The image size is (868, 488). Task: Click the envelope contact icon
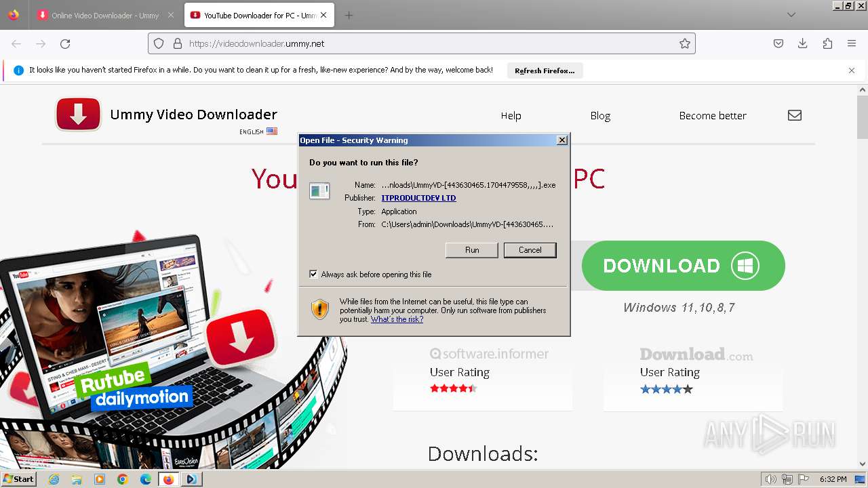tap(795, 115)
